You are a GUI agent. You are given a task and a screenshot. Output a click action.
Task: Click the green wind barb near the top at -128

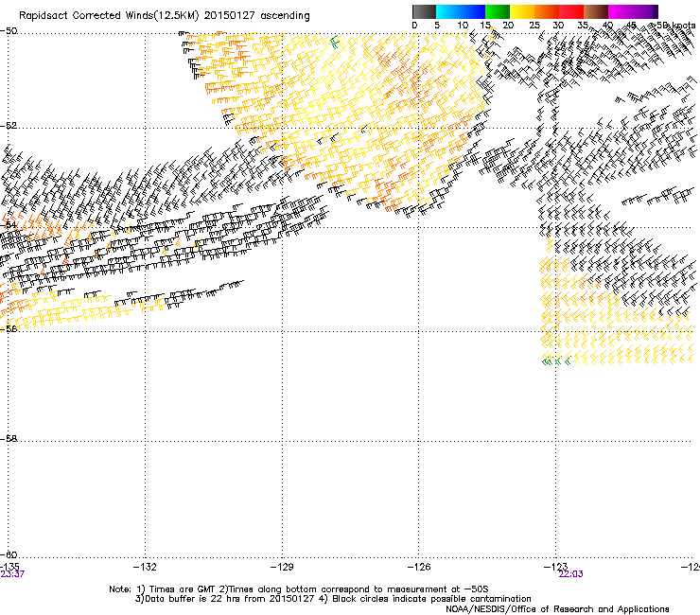pyautogui.click(x=335, y=43)
